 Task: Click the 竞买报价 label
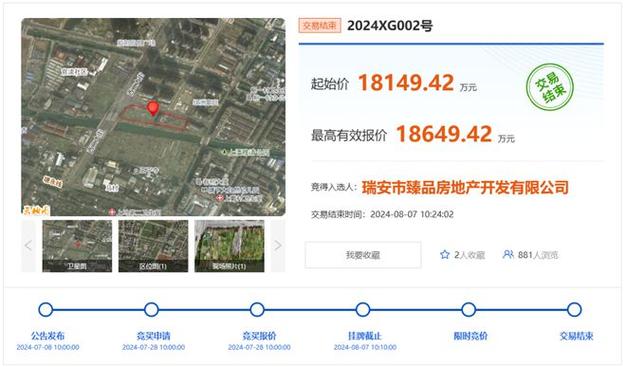click(260, 336)
